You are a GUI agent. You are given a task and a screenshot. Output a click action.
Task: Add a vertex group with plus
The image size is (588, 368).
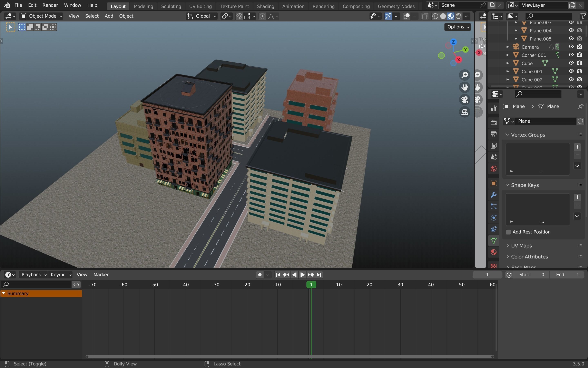point(578,147)
